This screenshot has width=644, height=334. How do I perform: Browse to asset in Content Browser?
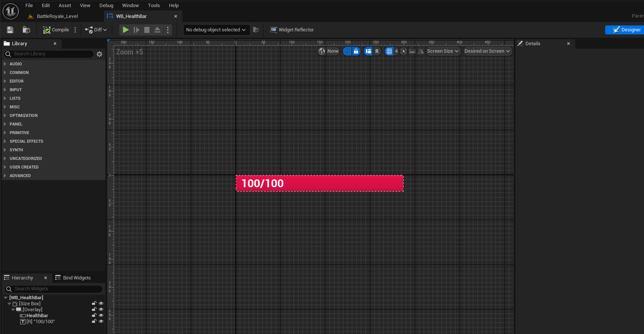point(26,30)
